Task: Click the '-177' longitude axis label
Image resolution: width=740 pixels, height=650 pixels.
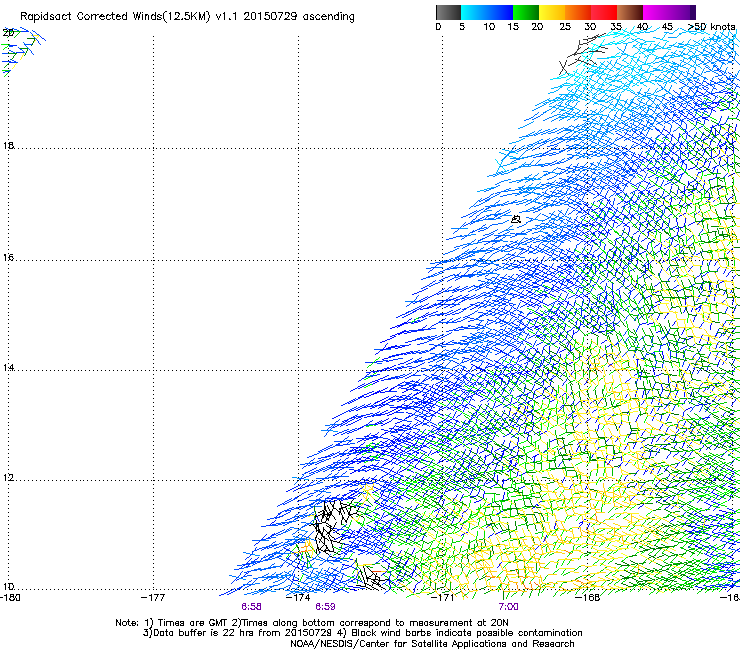Action: (x=153, y=598)
